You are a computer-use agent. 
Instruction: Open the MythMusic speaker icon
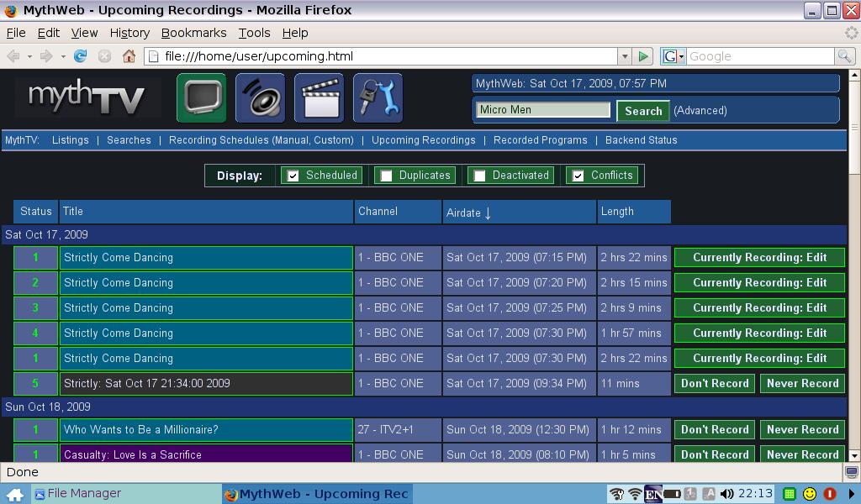pyautogui.click(x=260, y=98)
